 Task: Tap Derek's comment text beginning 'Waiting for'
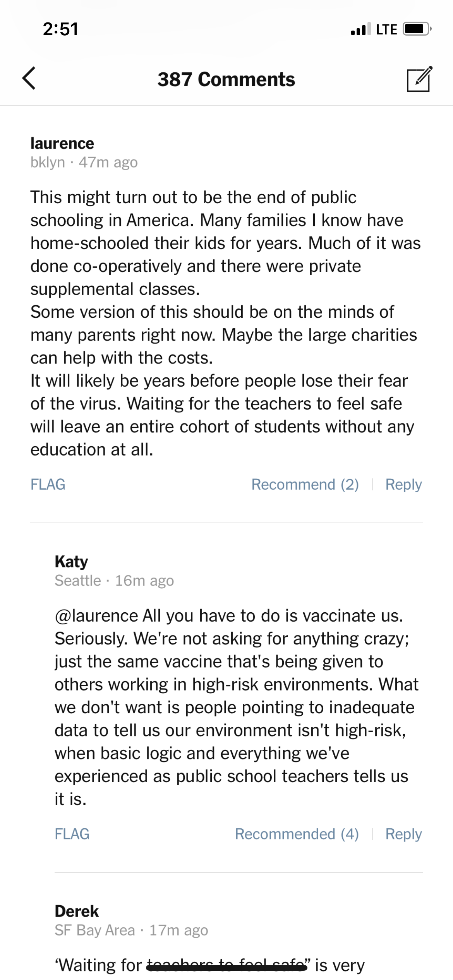click(209, 965)
